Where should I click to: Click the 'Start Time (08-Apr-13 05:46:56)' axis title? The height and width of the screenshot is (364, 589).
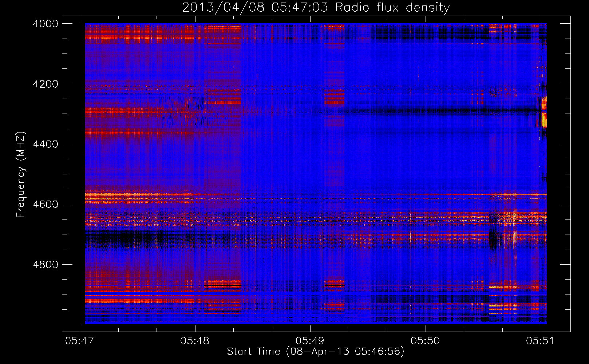(316, 352)
